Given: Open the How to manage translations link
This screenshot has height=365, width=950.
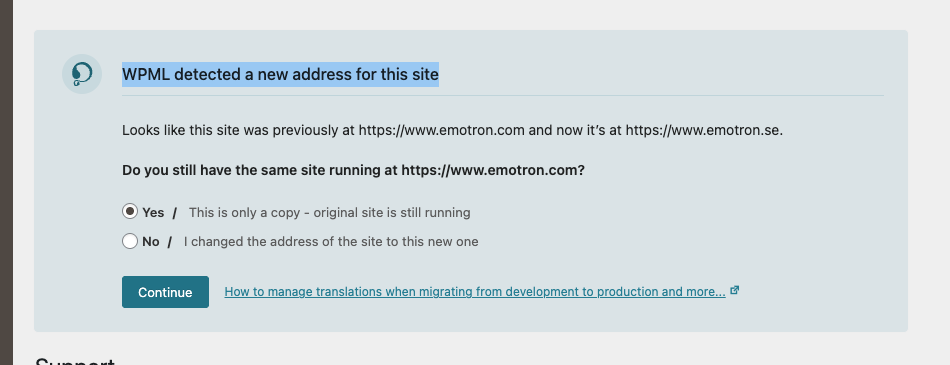Looking at the screenshot, I should (x=475, y=292).
